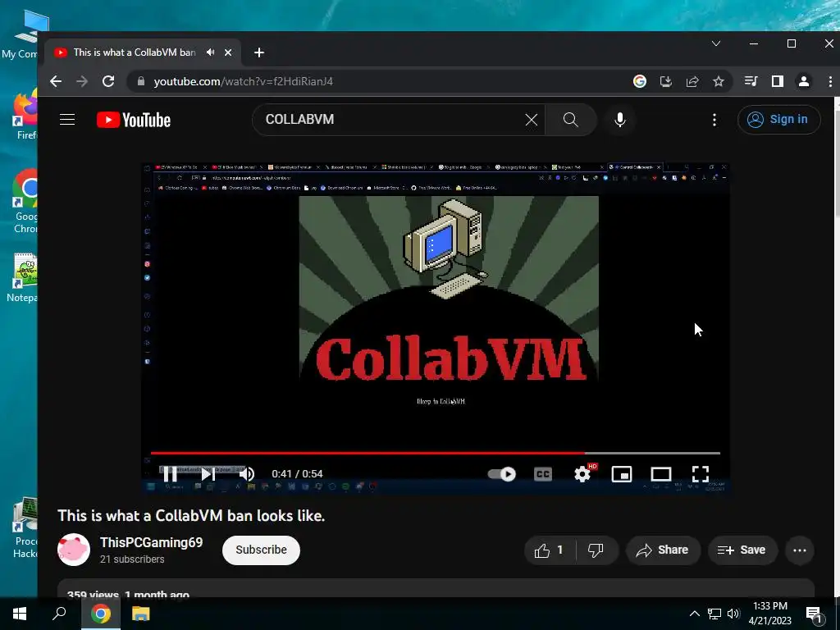Viewport: 840px width, 630px height.
Task: Enter full screen mode
Action: [x=701, y=473]
